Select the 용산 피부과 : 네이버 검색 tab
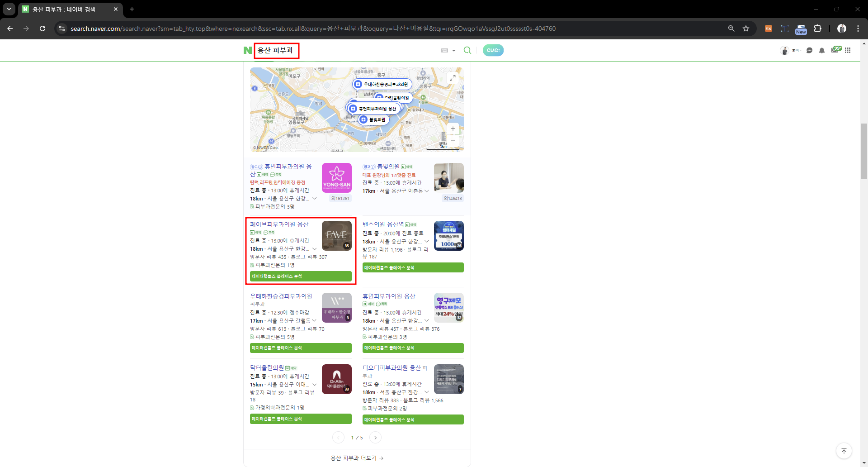Image resolution: width=868 pixels, height=467 pixels. pos(64,9)
